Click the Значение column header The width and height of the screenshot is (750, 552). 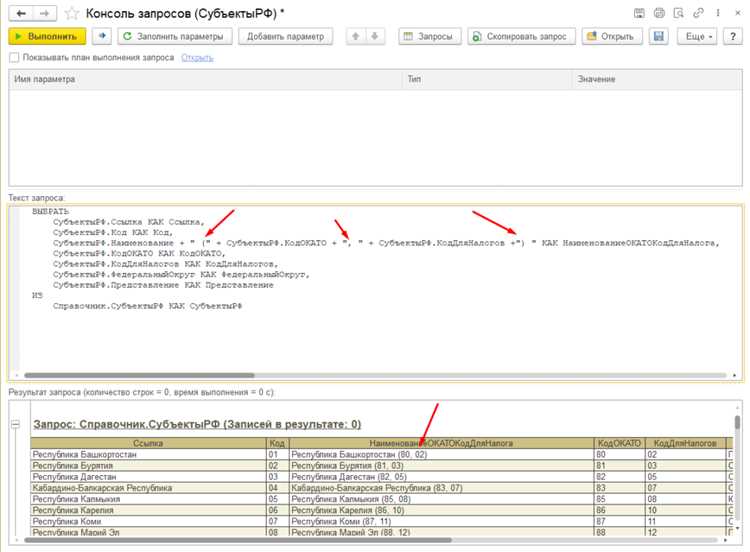pos(657,79)
